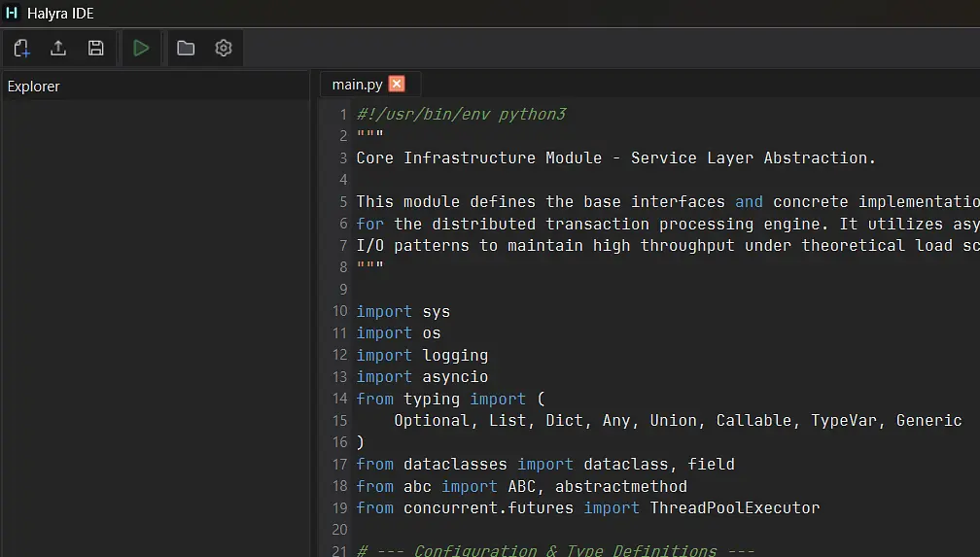
Task: Switch to the main.py editor tab
Action: click(x=357, y=85)
